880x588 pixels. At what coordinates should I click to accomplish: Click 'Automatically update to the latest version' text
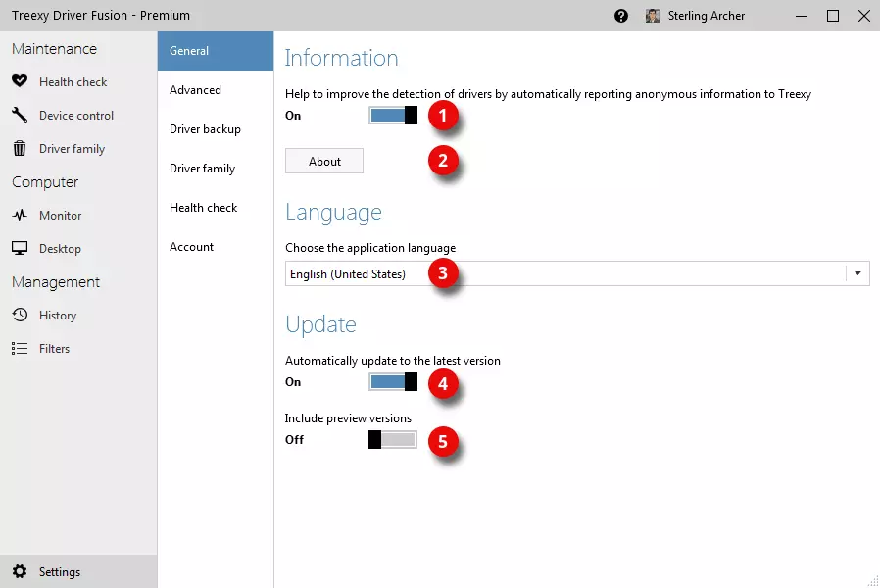pyautogui.click(x=392, y=361)
